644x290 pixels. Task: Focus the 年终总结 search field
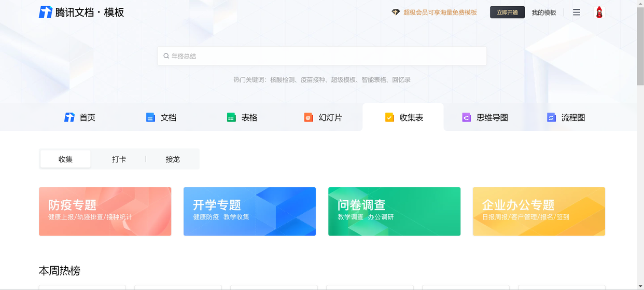pyautogui.click(x=322, y=56)
